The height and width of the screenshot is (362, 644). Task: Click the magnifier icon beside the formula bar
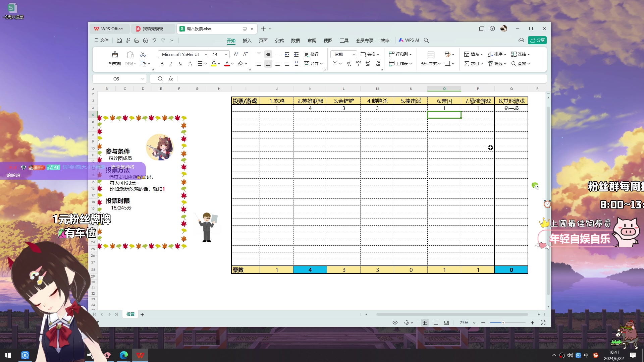tap(160, 79)
